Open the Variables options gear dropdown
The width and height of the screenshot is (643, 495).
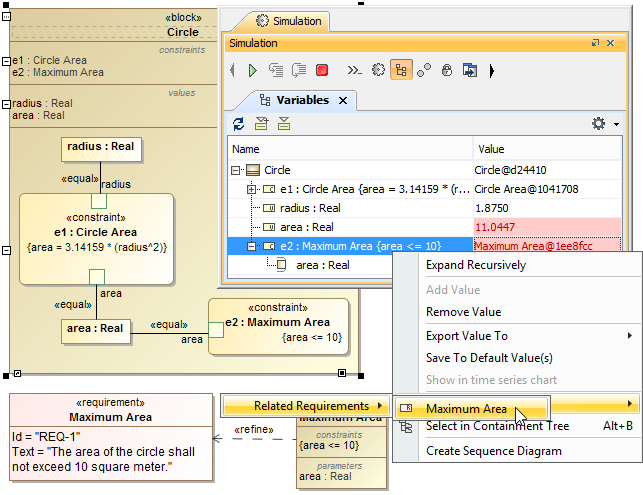[603, 124]
